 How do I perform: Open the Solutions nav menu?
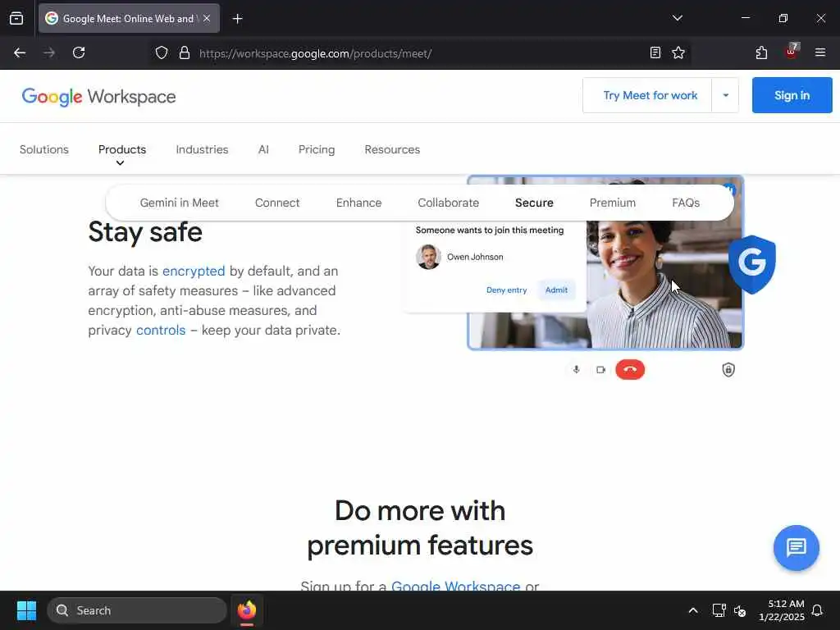pos(44,149)
